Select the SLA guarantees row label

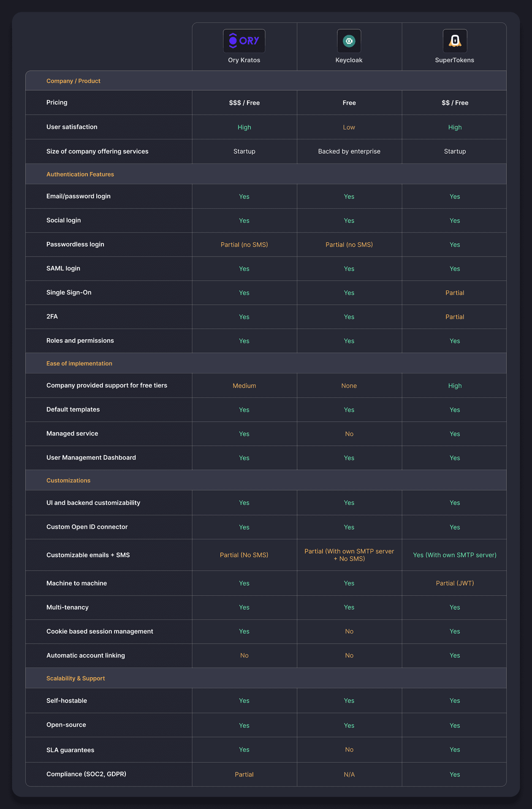[x=71, y=750]
